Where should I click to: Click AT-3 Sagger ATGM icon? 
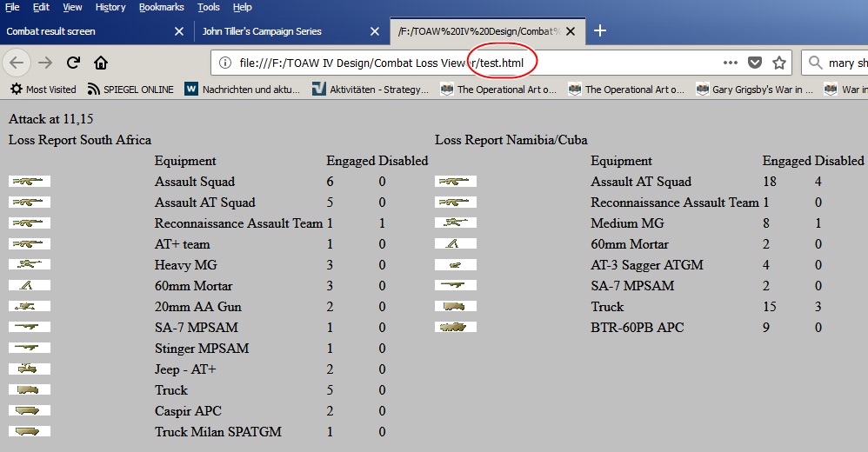tap(456, 264)
